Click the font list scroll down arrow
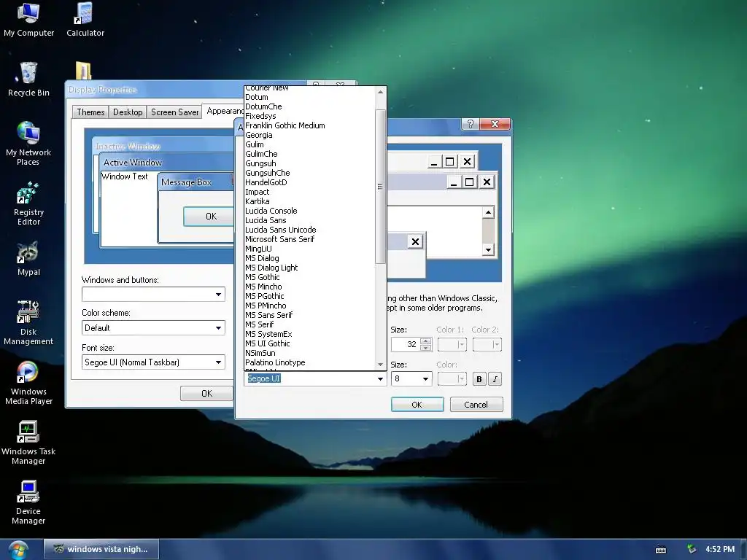The width and height of the screenshot is (747, 560). tap(380, 365)
